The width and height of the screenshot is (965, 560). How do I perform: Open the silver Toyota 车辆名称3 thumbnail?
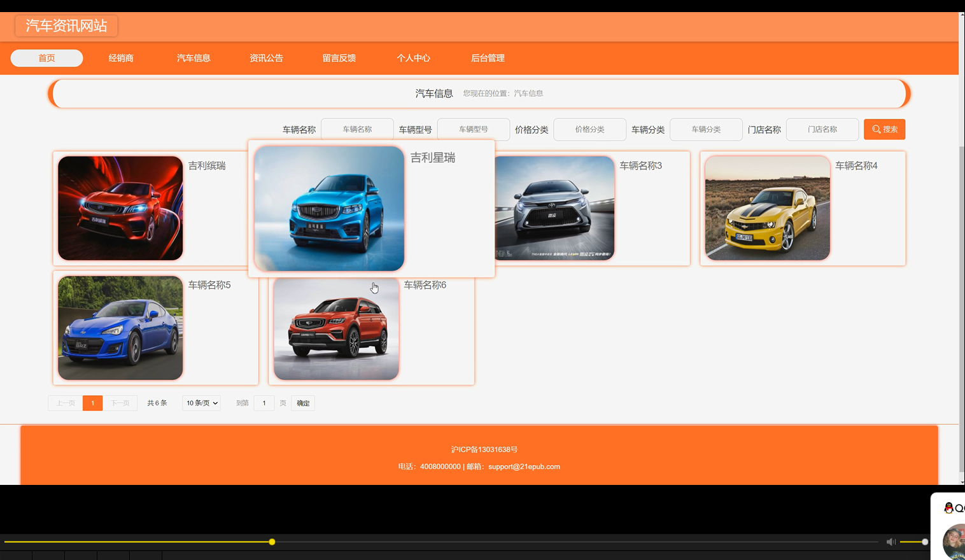(x=554, y=208)
